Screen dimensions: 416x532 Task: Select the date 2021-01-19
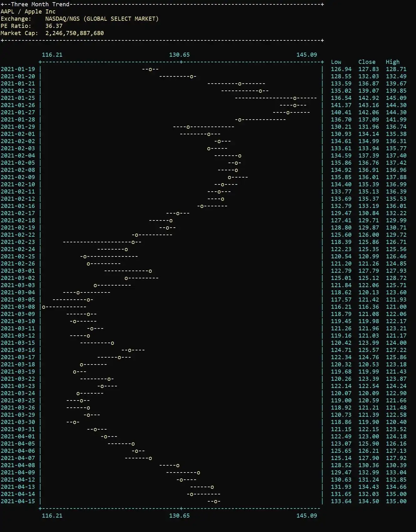(x=18, y=69)
